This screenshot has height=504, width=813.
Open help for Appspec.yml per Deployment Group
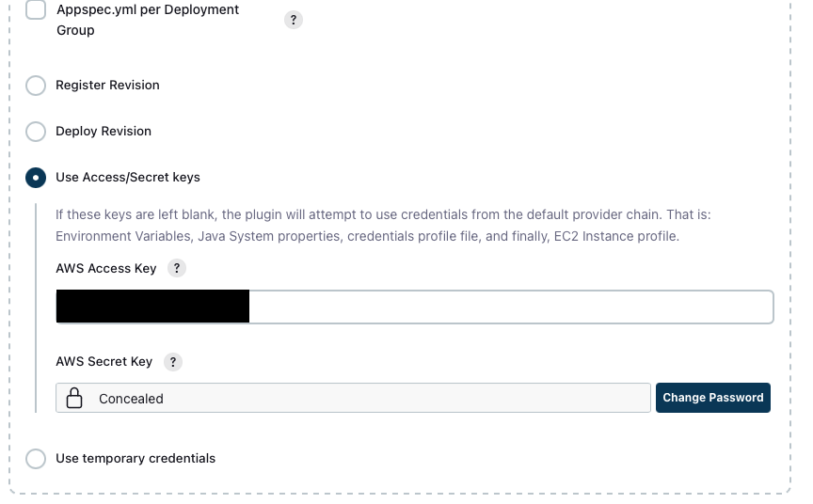tap(294, 20)
